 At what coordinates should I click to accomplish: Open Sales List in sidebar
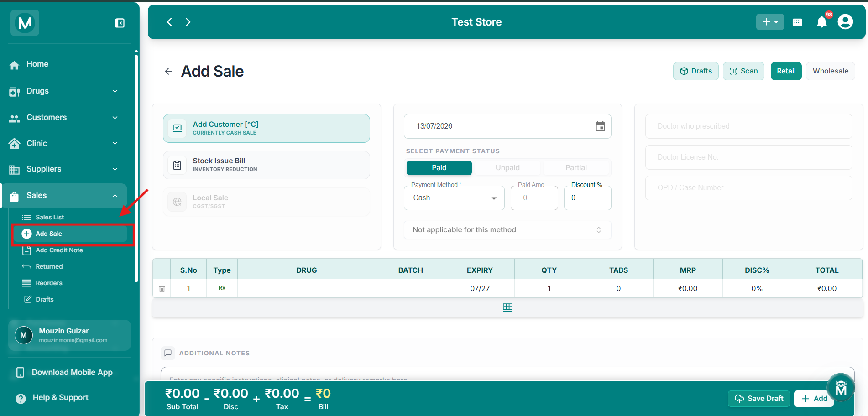pos(50,218)
